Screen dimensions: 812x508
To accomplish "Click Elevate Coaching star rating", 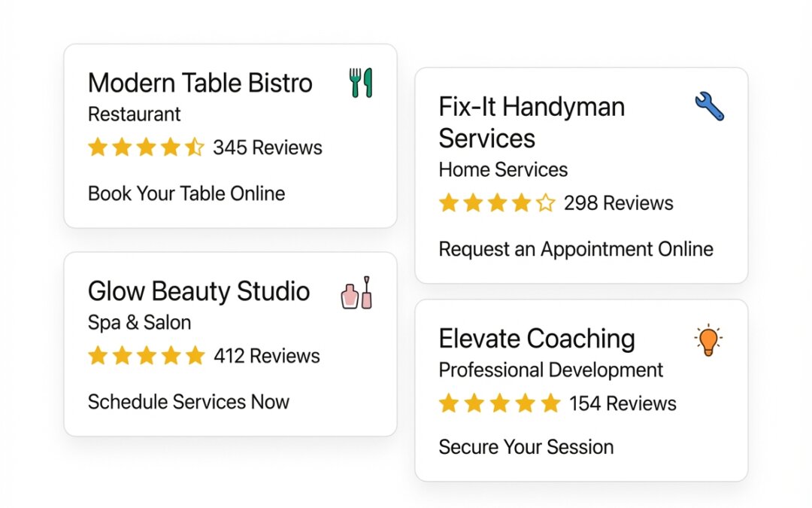I will pos(499,403).
